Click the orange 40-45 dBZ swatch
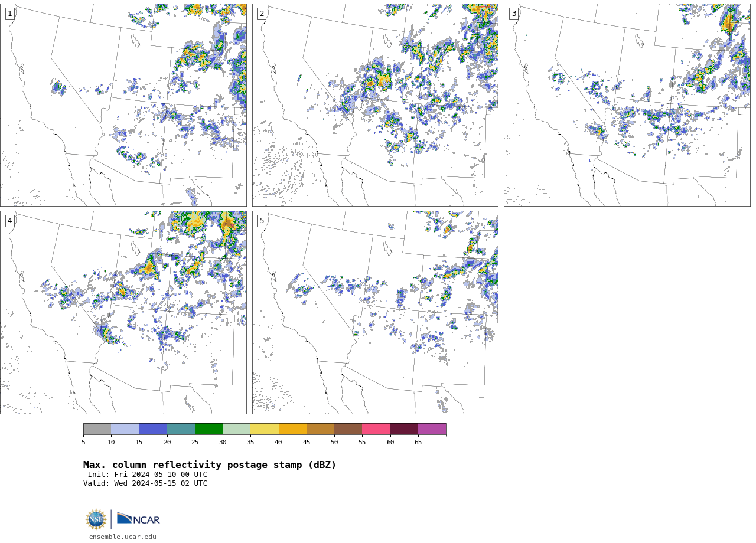 pos(292,429)
